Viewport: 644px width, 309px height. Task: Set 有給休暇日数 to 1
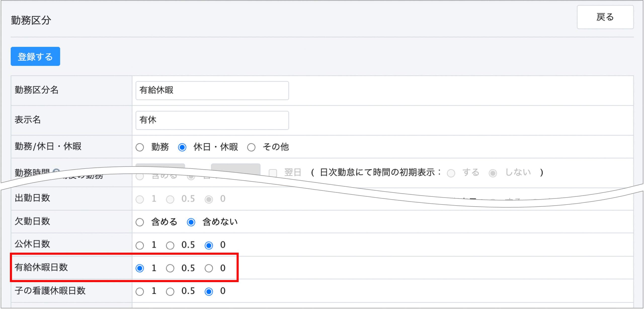(x=140, y=268)
